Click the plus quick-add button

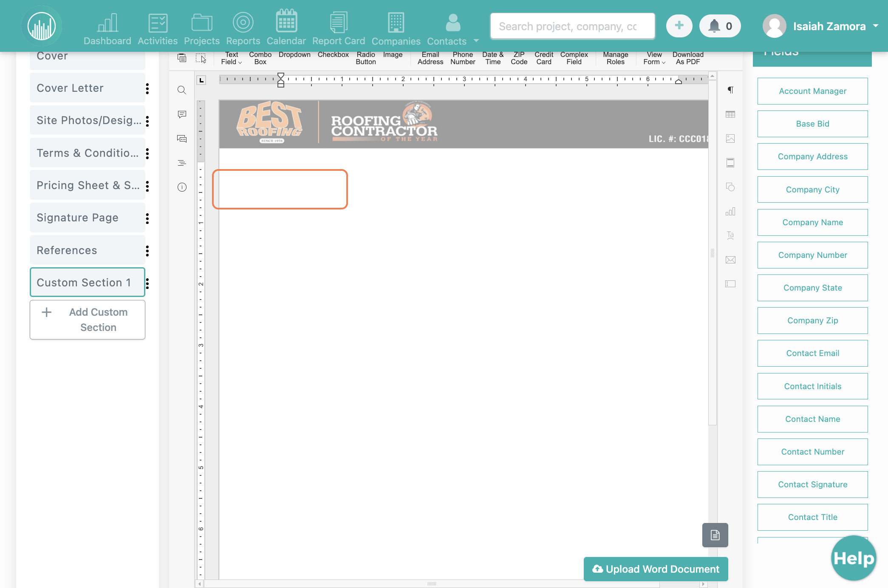(679, 26)
